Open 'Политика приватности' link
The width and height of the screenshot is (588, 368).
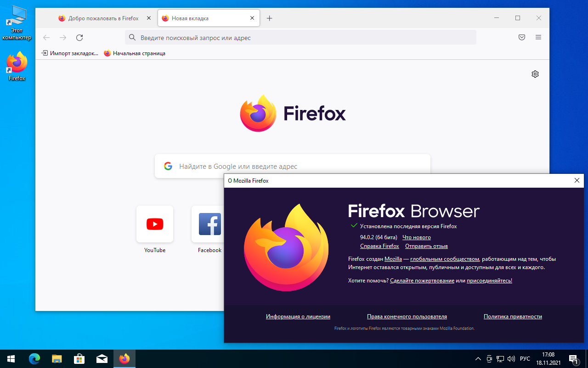[x=513, y=316]
